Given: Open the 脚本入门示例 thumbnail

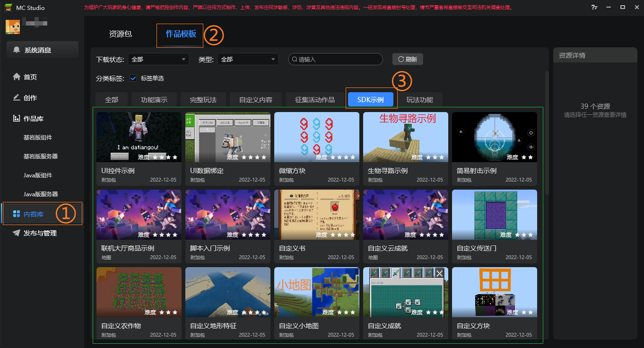Looking at the screenshot, I should click(228, 215).
